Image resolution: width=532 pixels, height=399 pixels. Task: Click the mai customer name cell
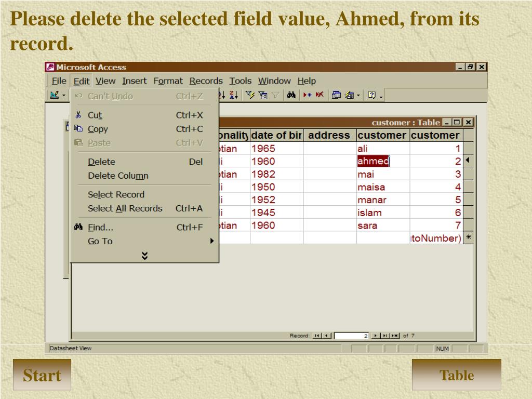pos(383,174)
